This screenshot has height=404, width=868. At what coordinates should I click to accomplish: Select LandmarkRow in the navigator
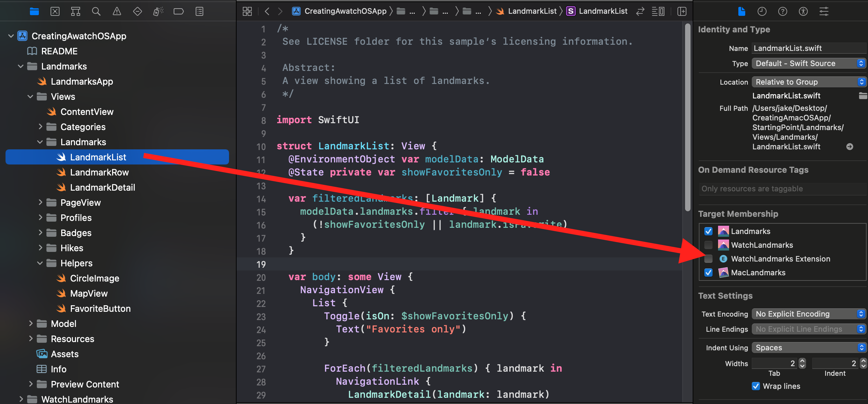tap(99, 172)
